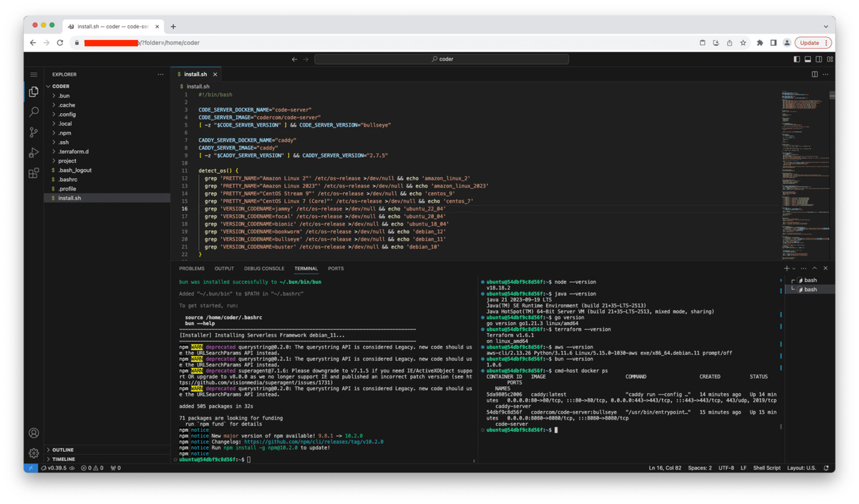
Task: Click Spaces: 2 indentation setting
Action: pos(699,467)
